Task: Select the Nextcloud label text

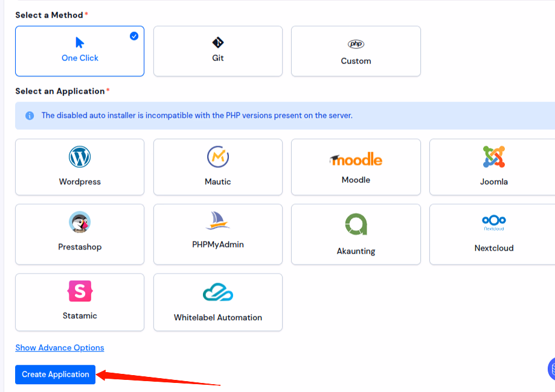Action: point(494,248)
